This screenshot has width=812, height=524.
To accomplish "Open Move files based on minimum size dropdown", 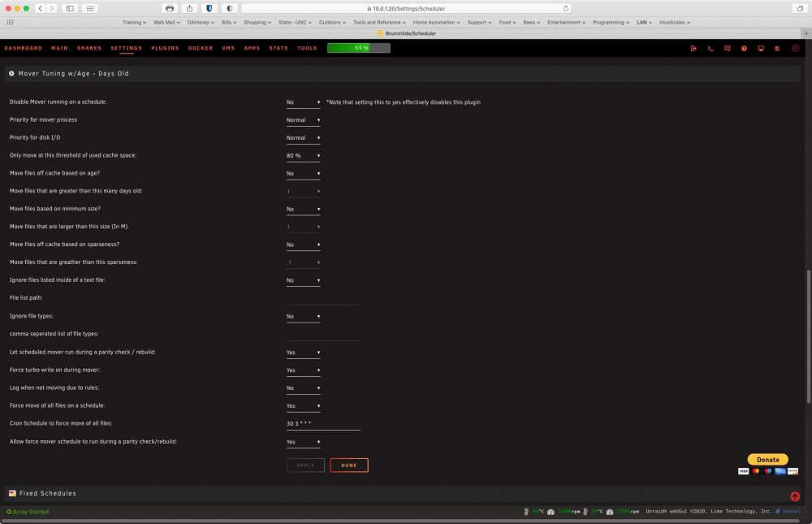I will coord(303,209).
